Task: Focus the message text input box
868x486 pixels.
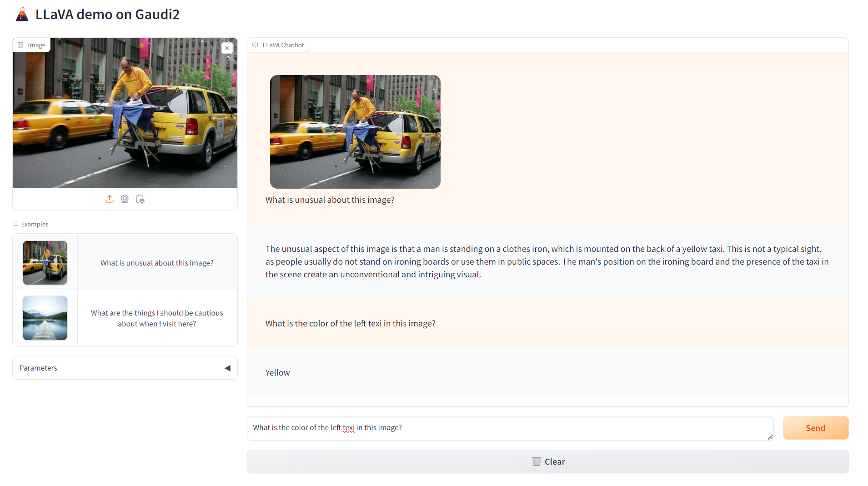Action: click(509, 428)
